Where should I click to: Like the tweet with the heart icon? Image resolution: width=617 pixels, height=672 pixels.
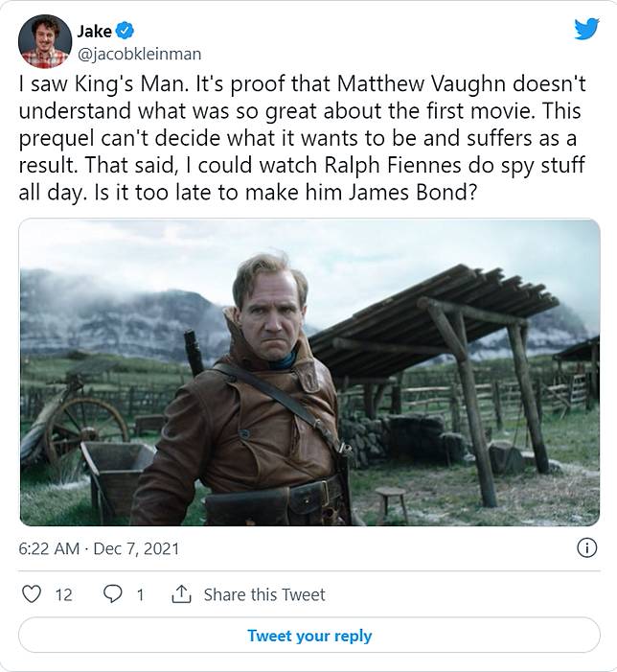[31, 594]
